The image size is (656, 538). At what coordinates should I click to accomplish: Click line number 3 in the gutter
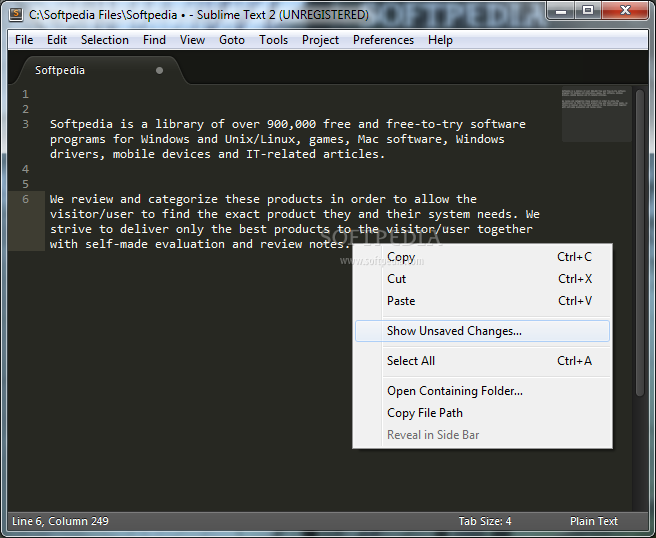26,124
